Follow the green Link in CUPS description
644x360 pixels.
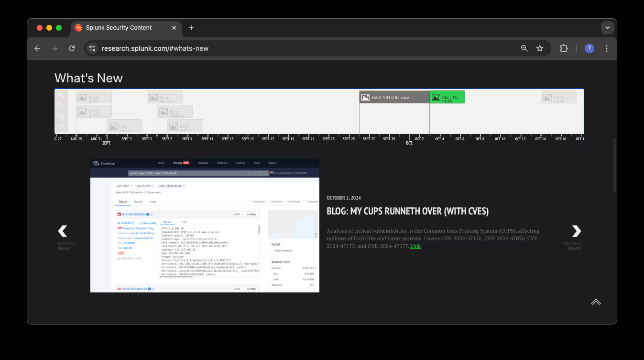[415, 246]
